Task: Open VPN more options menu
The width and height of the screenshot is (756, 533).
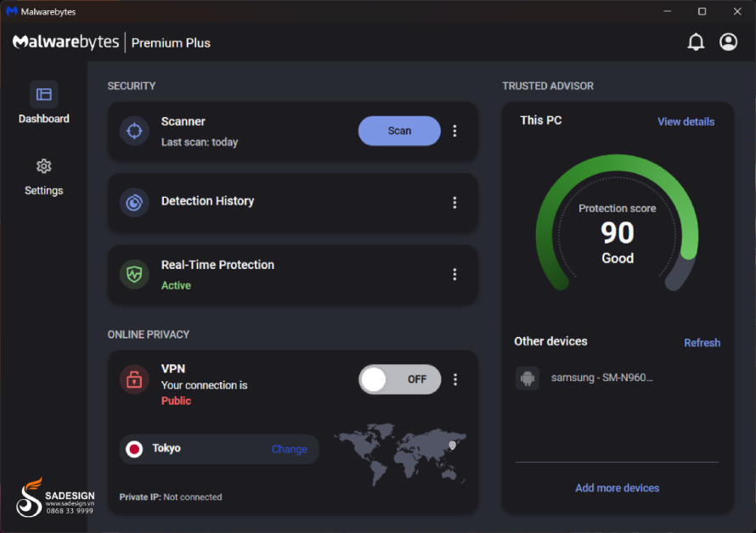Action: click(455, 379)
